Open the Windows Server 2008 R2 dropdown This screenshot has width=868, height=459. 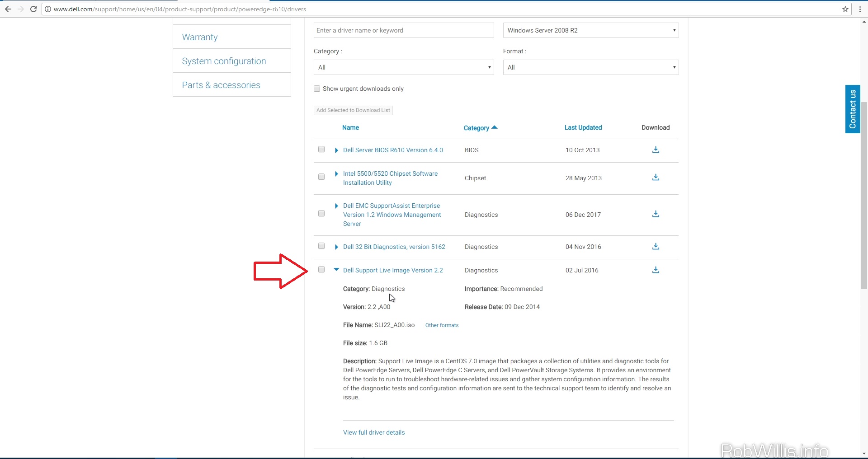click(x=591, y=30)
